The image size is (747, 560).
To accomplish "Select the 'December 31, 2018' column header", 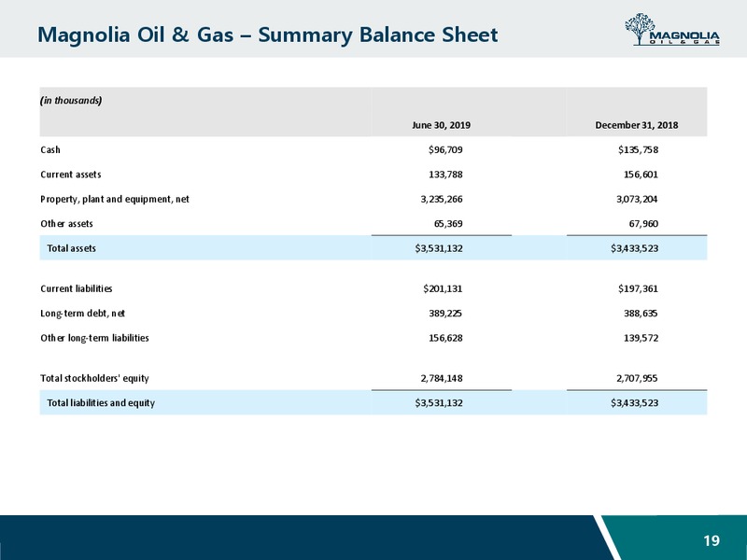I will (x=637, y=125).
